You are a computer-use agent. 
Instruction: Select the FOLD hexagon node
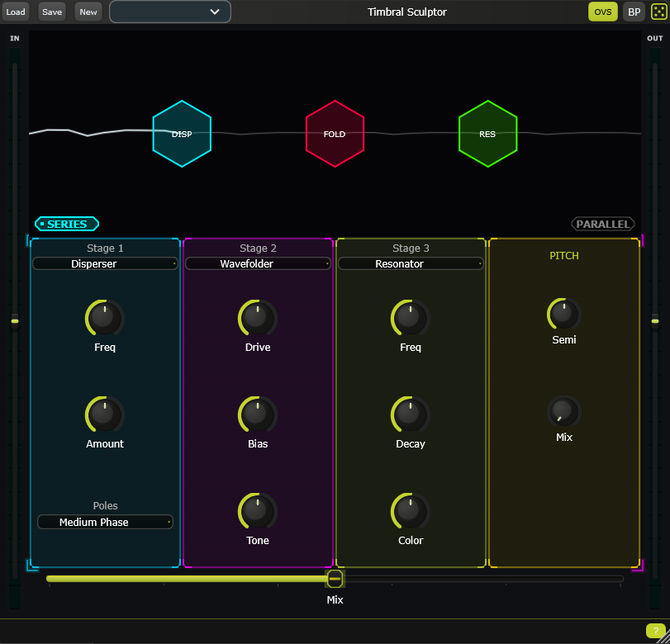pyautogui.click(x=335, y=133)
